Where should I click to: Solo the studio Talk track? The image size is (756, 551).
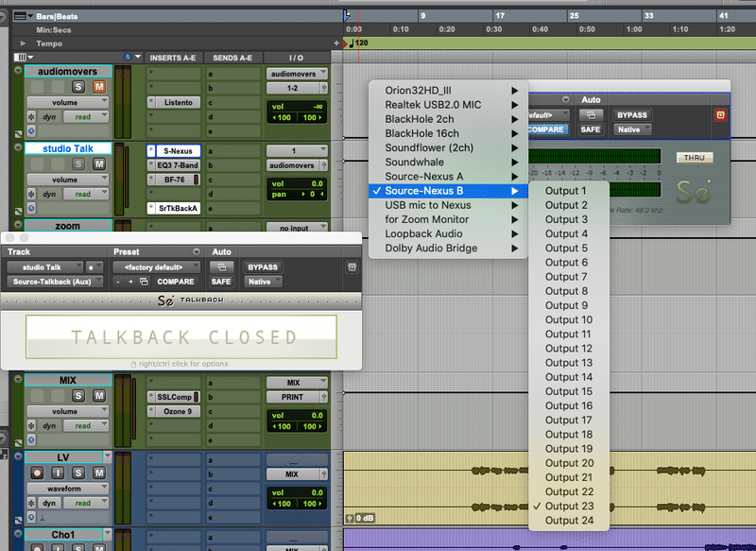pos(78,164)
